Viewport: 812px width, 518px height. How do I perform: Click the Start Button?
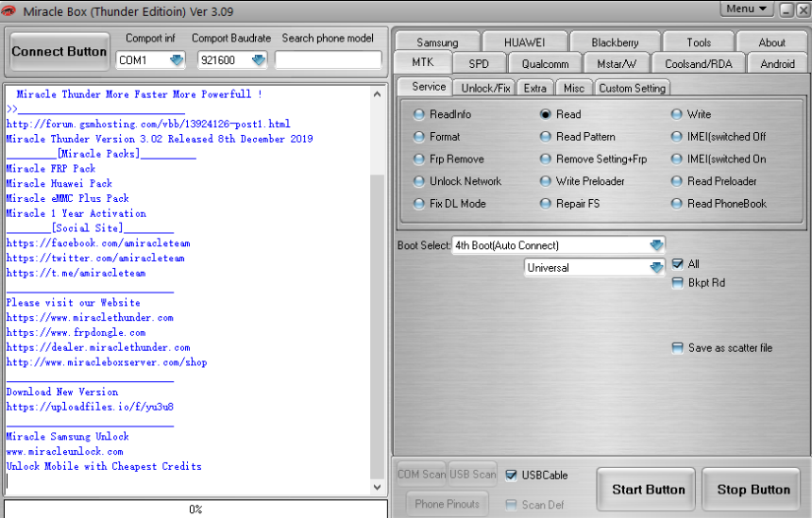point(646,489)
